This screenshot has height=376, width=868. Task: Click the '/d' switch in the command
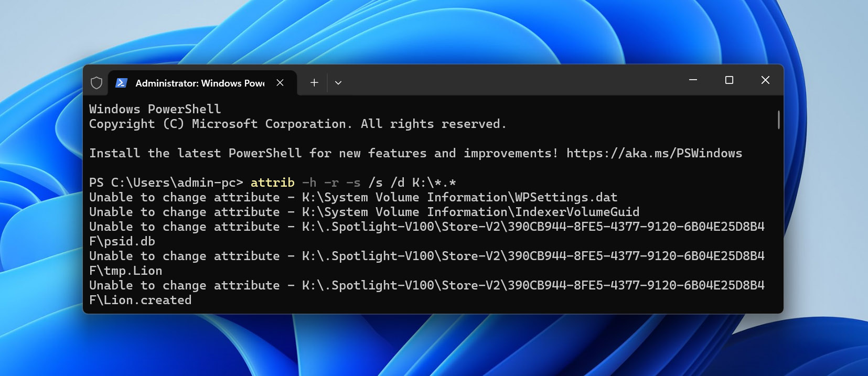pyautogui.click(x=398, y=182)
